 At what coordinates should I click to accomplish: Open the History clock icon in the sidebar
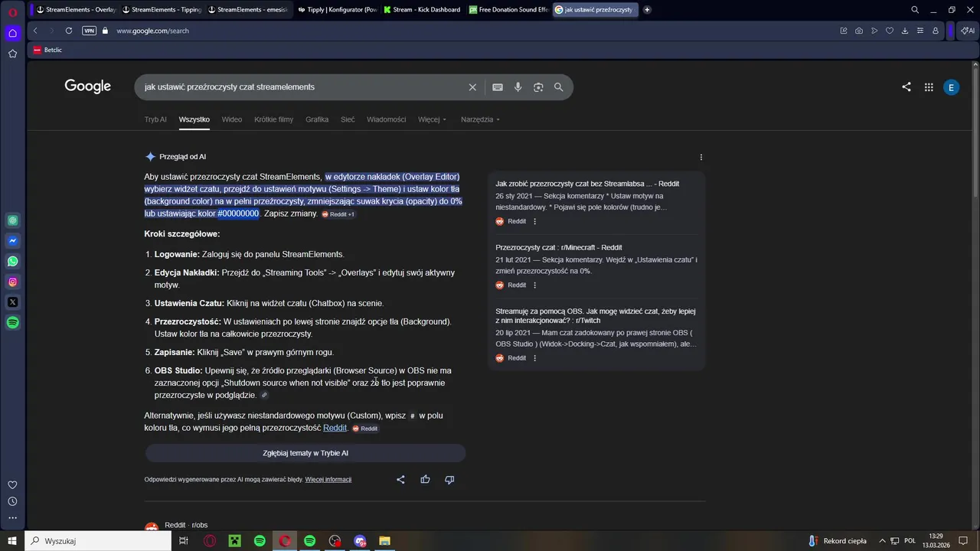(12, 501)
